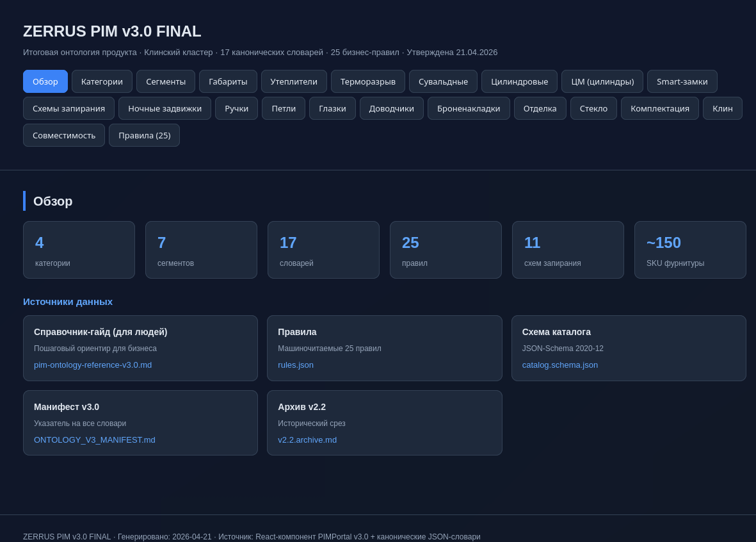This screenshot has height=542, width=756.
Task: Click the Комплектация tab
Action: click(x=659, y=108)
